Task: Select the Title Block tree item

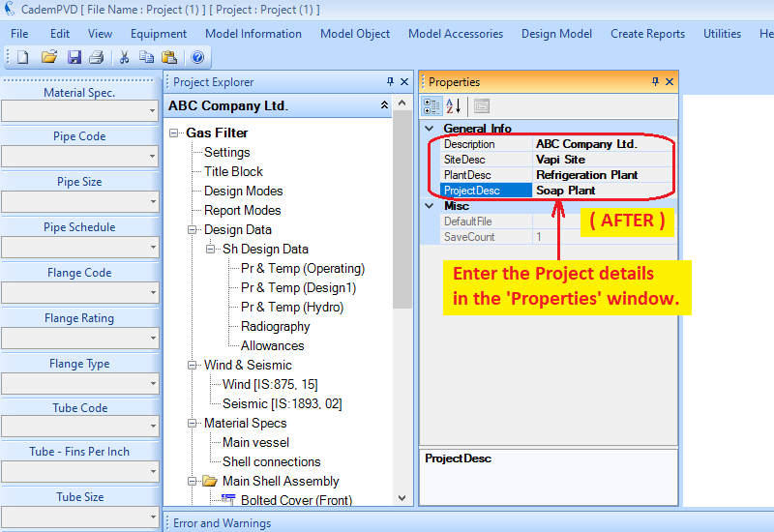Action: tap(233, 171)
